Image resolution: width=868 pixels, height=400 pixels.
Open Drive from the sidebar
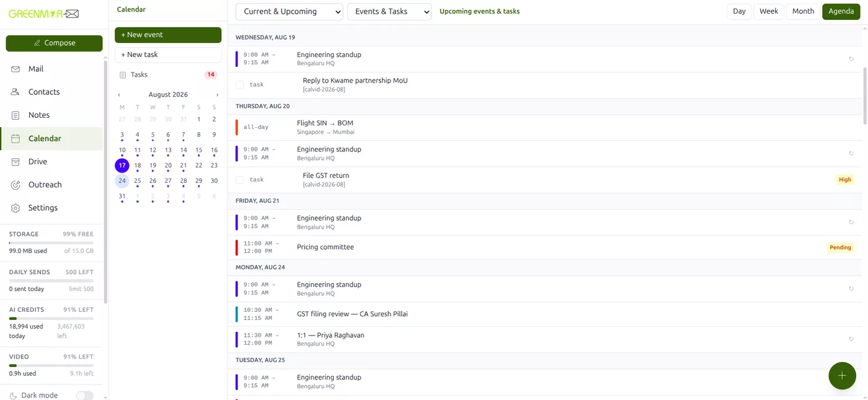[52, 162]
